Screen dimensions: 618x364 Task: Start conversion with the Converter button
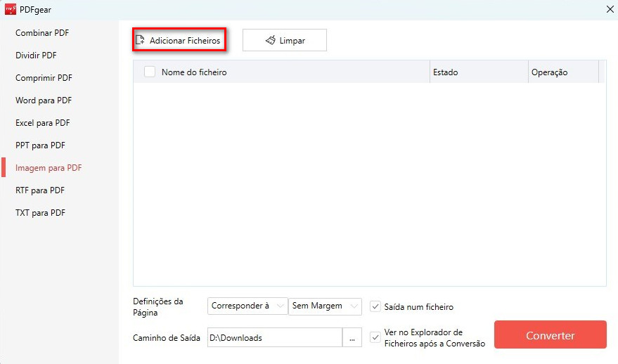[551, 335]
